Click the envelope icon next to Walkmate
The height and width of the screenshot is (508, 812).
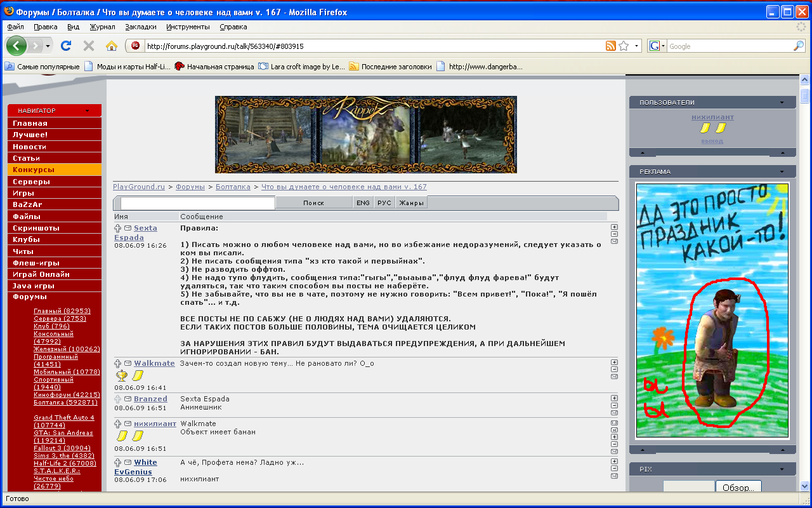(x=128, y=363)
